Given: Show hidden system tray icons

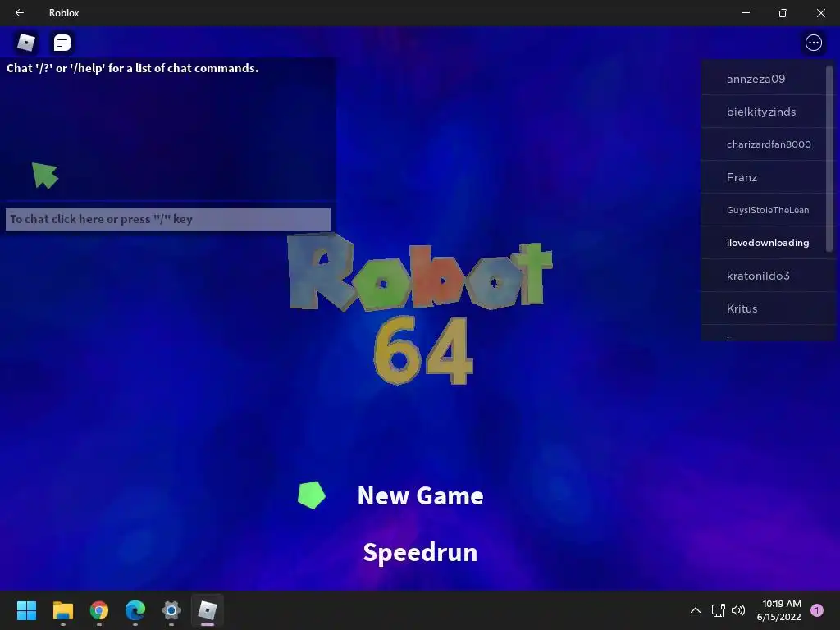Looking at the screenshot, I should click(x=696, y=610).
